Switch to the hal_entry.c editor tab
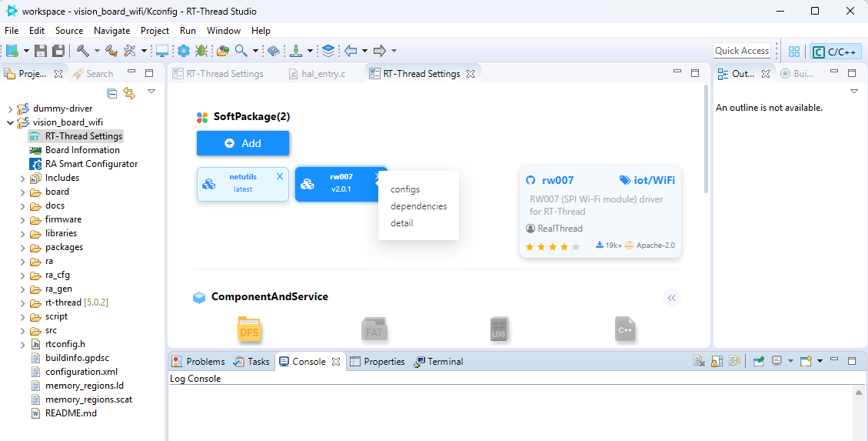868x441 pixels. click(x=323, y=74)
